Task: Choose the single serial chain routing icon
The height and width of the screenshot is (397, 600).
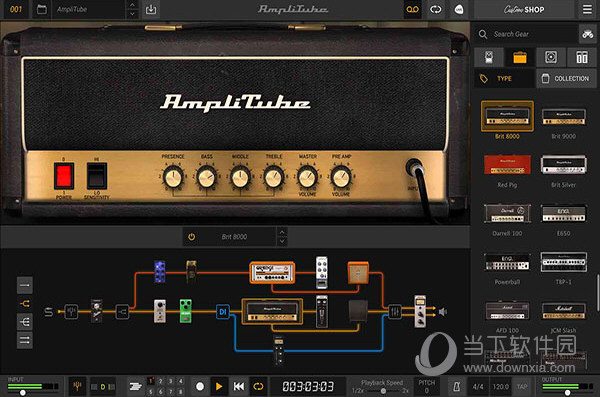Action: coord(24,285)
